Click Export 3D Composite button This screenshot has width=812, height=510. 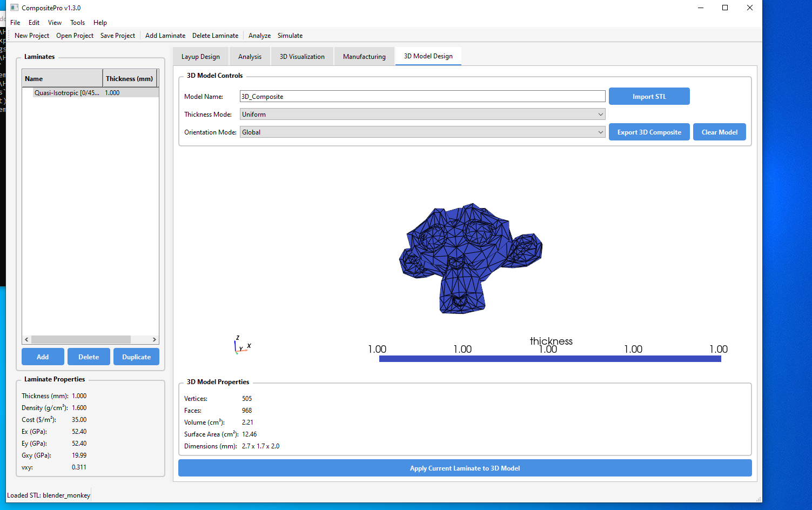pyautogui.click(x=649, y=132)
